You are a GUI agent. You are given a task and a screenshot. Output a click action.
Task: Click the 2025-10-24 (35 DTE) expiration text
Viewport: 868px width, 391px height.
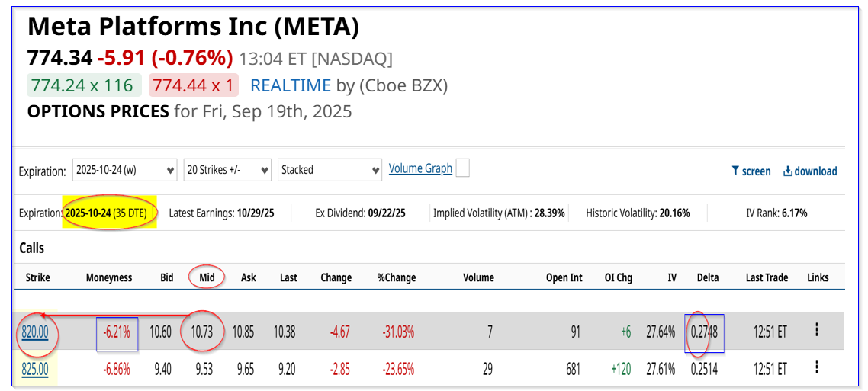pyautogui.click(x=106, y=213)
